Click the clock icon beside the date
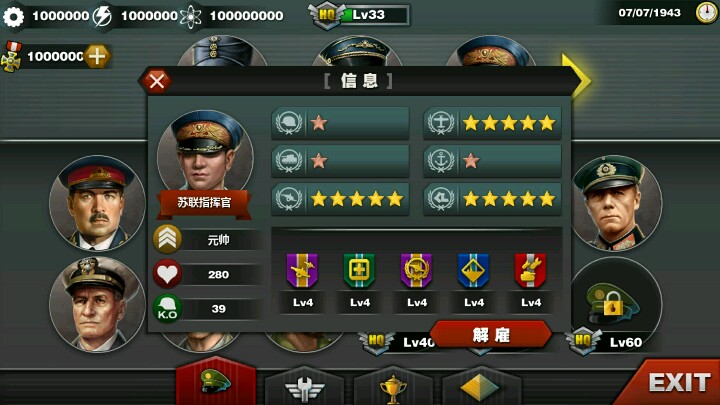 pyautogui.click(x=706, y=12)
